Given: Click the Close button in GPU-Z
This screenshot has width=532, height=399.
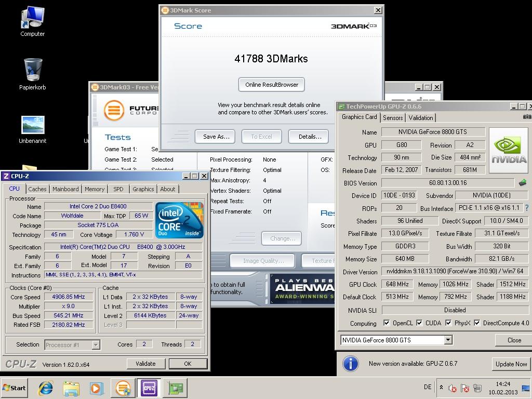Looking at the screenshot, I should point(514,340).
